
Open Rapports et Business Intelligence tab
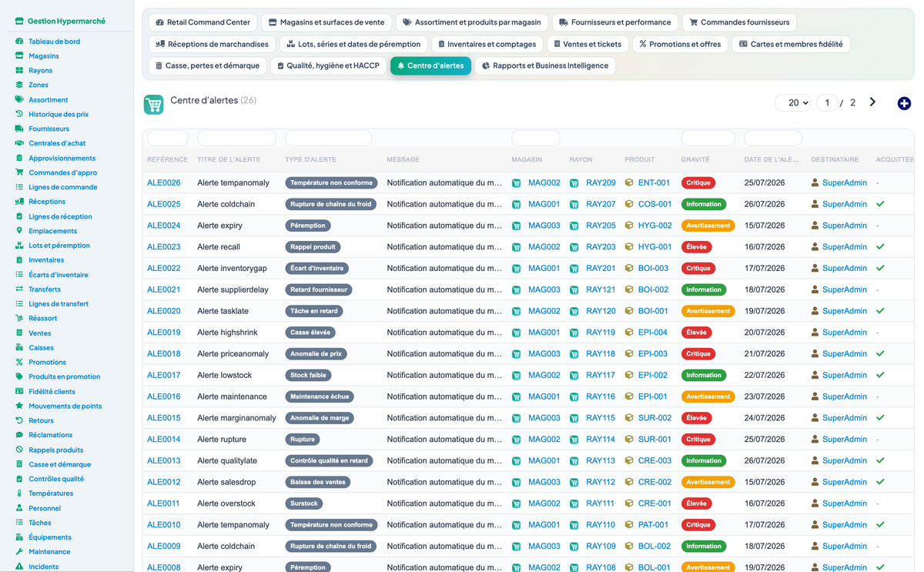pos(545,65)
